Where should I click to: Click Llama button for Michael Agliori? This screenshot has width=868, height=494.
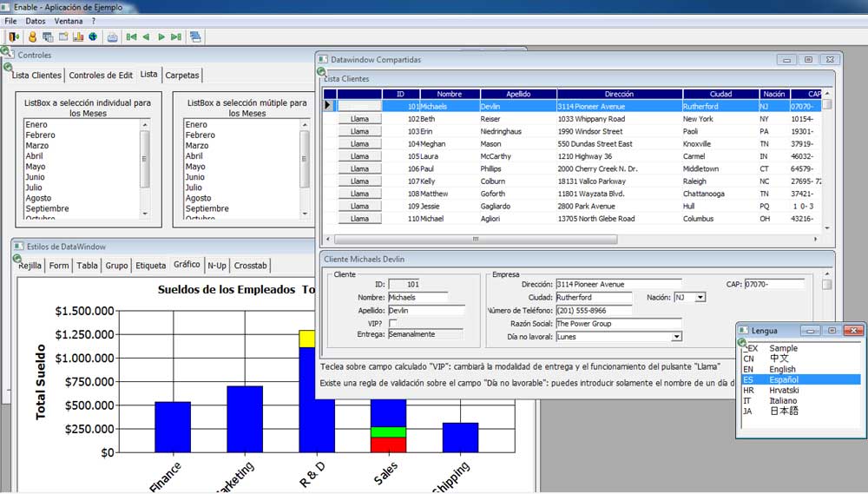pyautogui.click(x=359, y=219)
